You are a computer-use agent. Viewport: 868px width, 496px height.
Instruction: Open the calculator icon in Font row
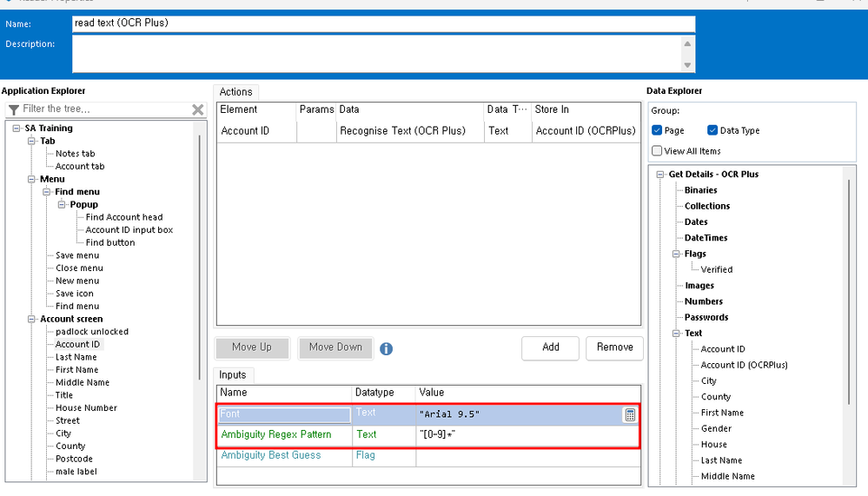click(630, 415)
